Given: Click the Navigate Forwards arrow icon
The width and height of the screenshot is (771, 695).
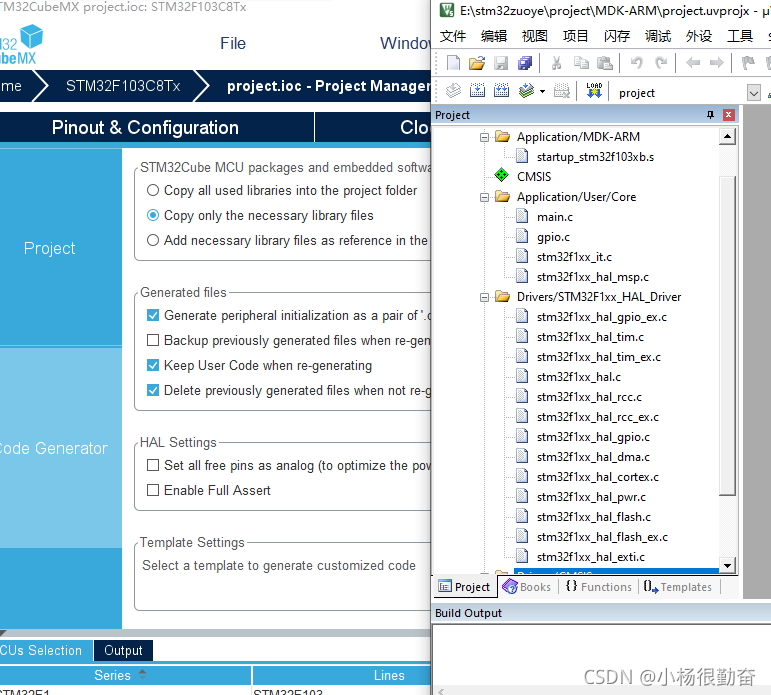Looking at the screenshot, I should (x=716, y=63).
